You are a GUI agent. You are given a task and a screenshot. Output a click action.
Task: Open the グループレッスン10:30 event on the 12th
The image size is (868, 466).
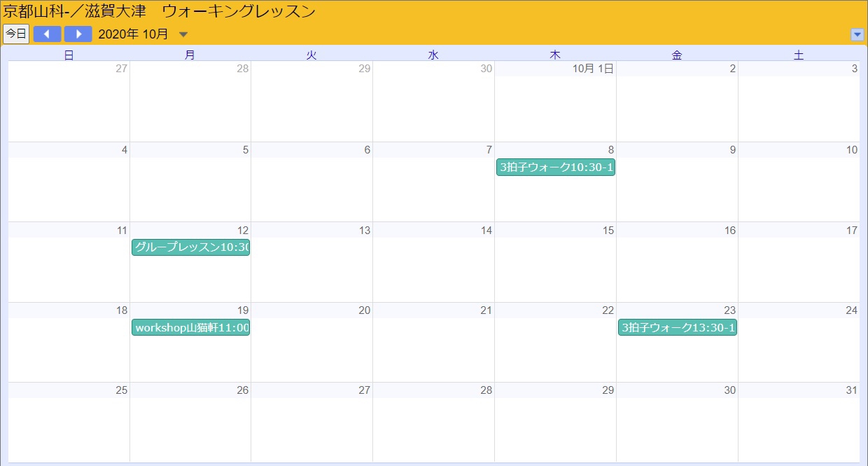[x=190, y=247]
